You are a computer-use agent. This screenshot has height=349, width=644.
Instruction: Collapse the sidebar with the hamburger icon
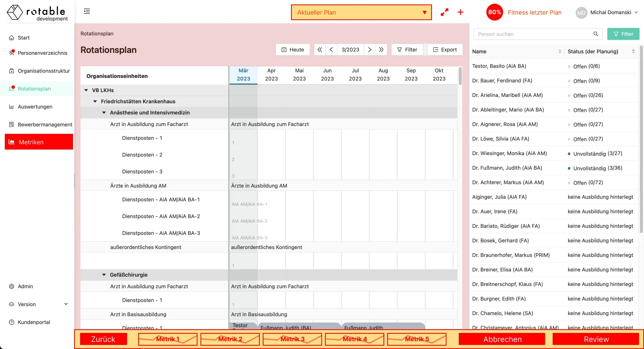(87, 11)
